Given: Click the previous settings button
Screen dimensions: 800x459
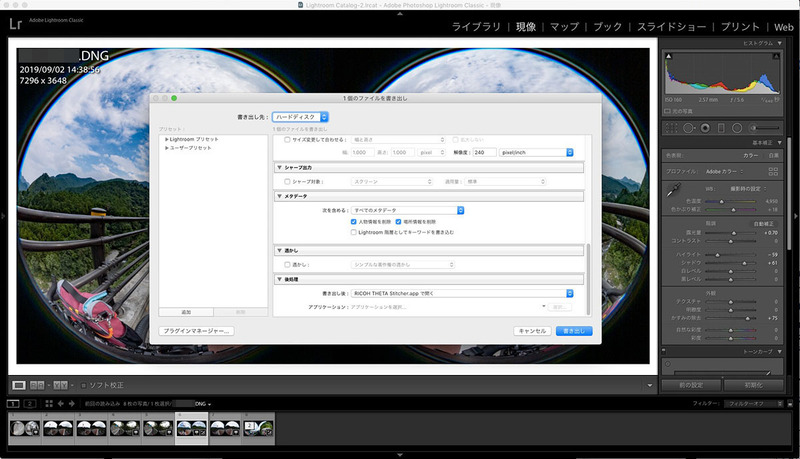Looking at the screenshot, I should coord(691,385).
